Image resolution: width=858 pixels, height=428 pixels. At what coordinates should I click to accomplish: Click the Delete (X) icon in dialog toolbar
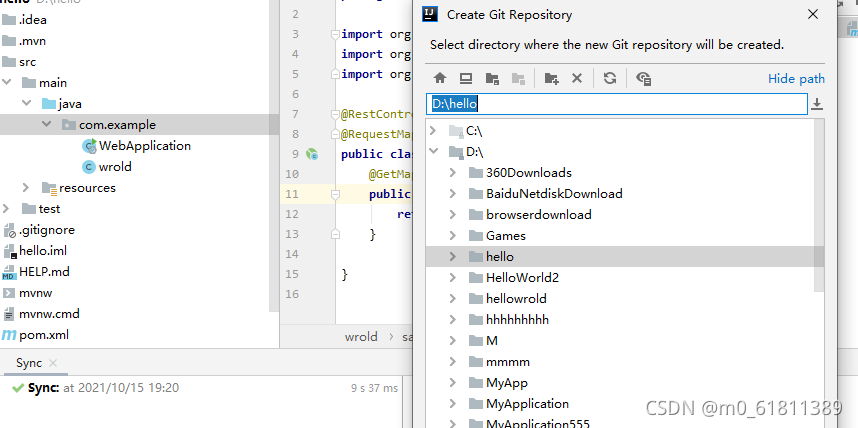pyautogui.click(x=577, y=78)
